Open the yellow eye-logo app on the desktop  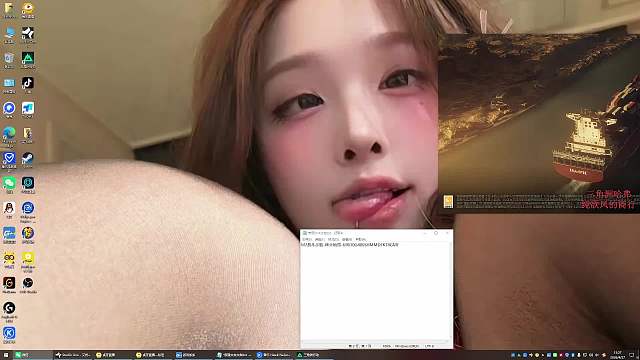(28, 10)
